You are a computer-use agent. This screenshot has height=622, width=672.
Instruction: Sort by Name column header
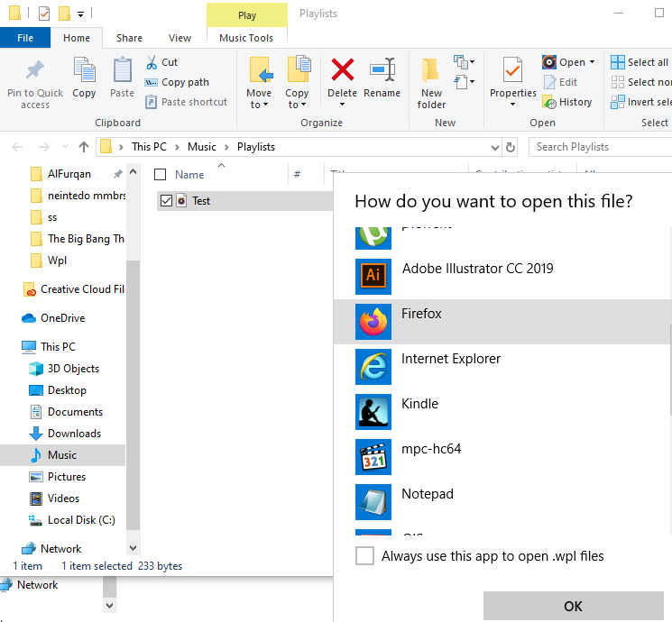[189, 175]
